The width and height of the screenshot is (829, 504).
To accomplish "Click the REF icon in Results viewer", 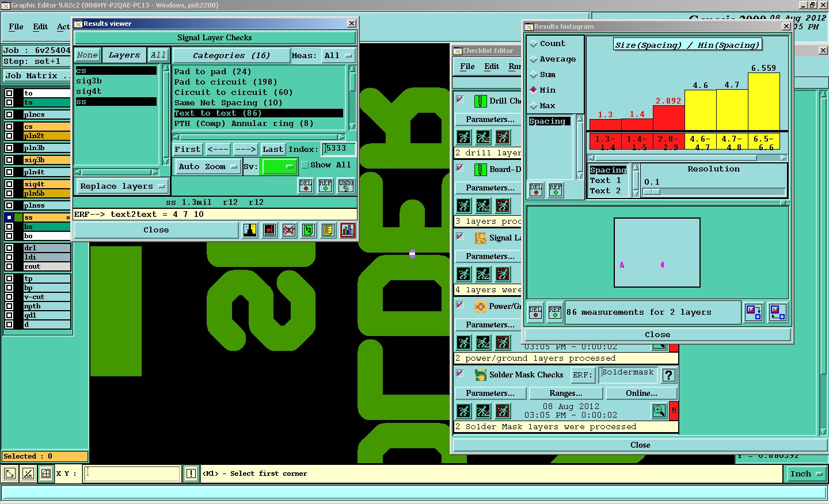I will point(325,186).
